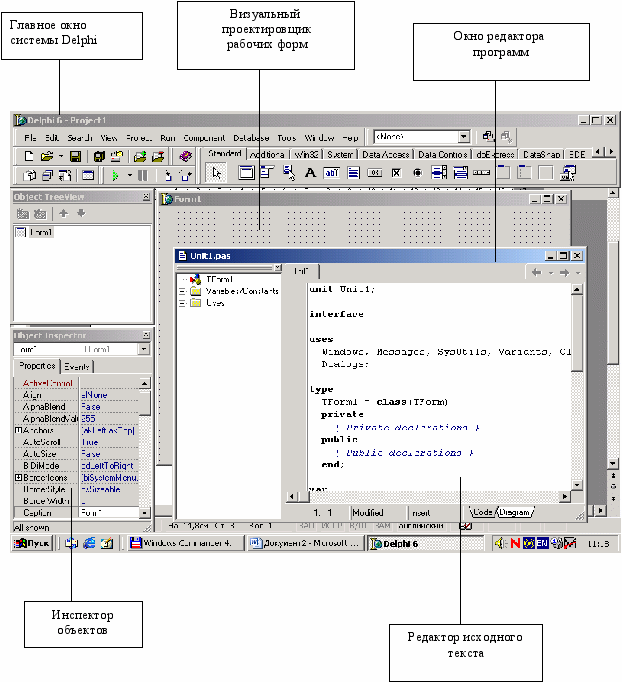Select the CheckBox component in palette

[x=396, y=173]
